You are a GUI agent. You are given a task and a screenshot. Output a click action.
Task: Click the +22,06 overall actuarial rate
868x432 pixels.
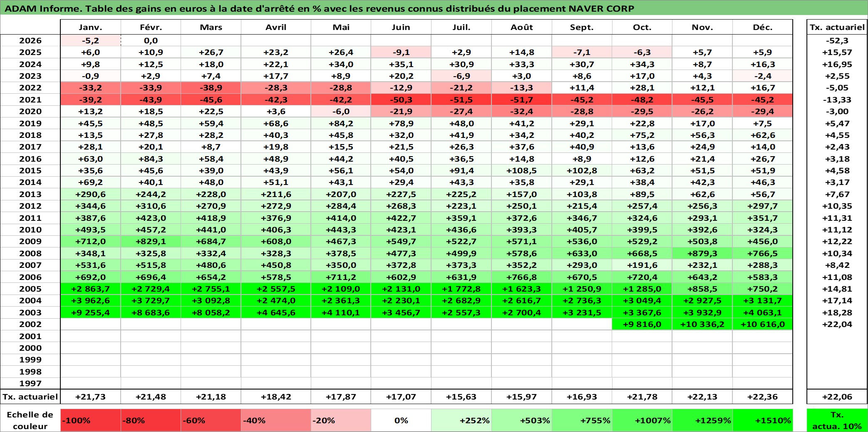(837, 397)
